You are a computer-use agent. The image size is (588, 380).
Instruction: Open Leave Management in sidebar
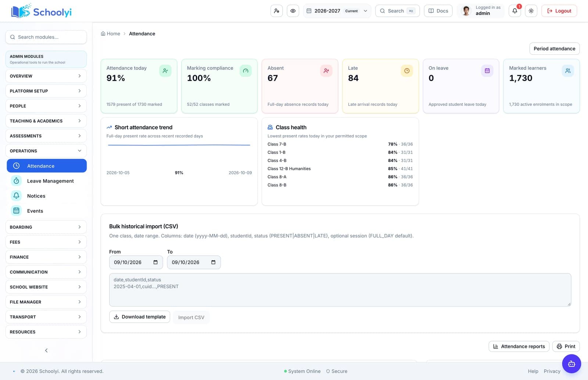point(47,181)
